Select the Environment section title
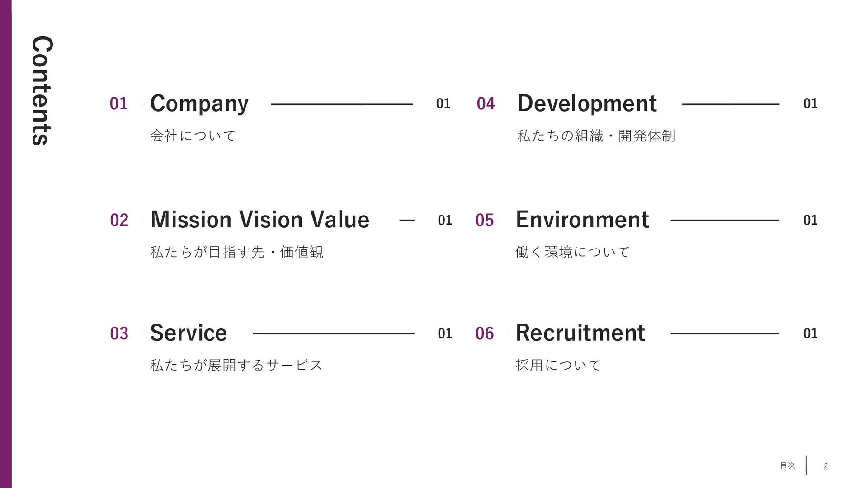 tap(582, 220)
